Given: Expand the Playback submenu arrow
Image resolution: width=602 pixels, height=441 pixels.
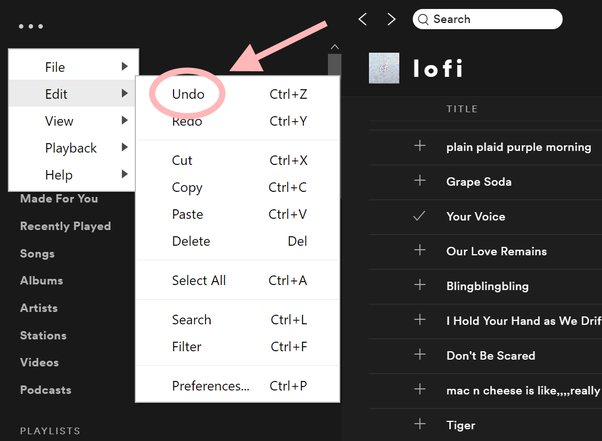Looking at the screenshot, I should point(124,147).
